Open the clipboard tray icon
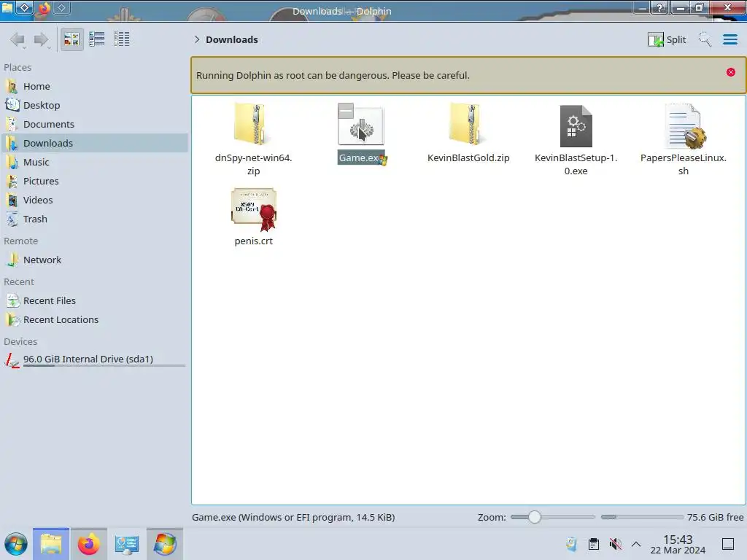 [x=594, y=544]
